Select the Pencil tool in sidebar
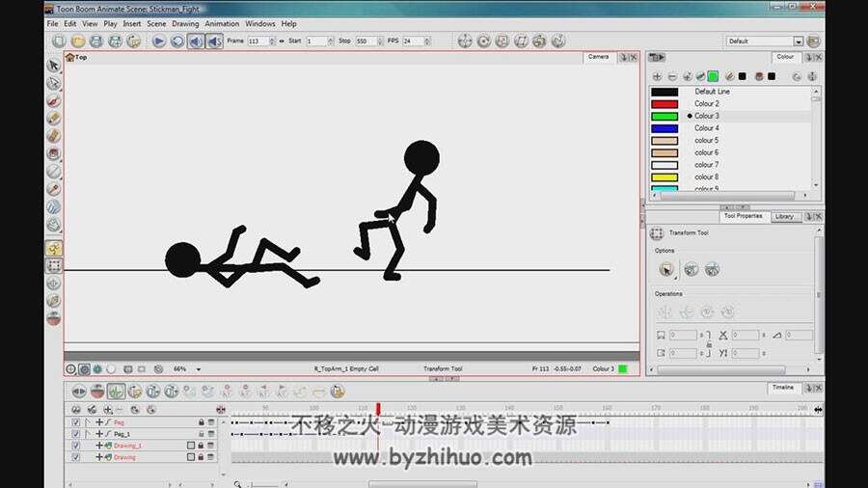Viewport: 868px width, 488px height. click(54, 119)
